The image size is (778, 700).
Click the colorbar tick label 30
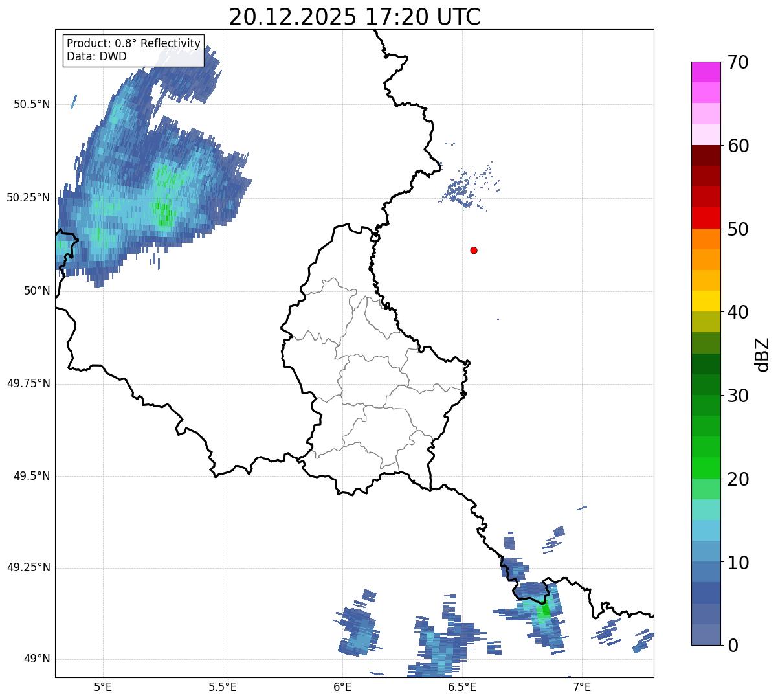click(738, 396)
